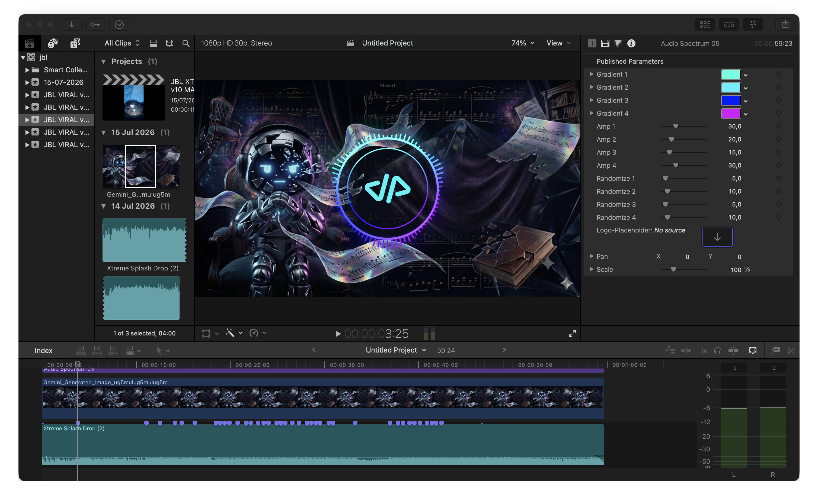Connect clip to primary storyline icon
The height and width of the screenshot is (504, 818).
(80, 350)
